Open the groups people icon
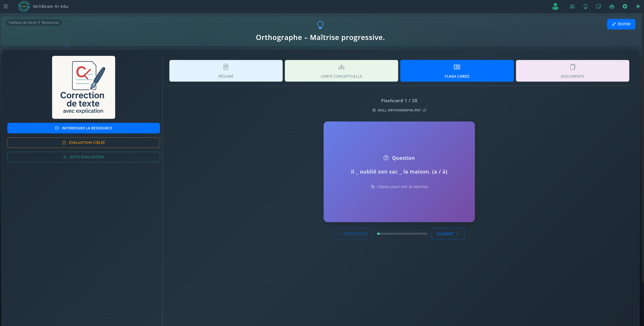Image resolution: width=644 pixels, height=326 pixels. point(572,7)
